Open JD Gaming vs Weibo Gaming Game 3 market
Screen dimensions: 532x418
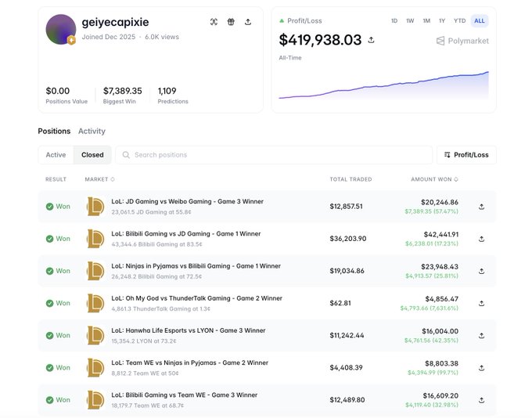(x=187, y=201)
